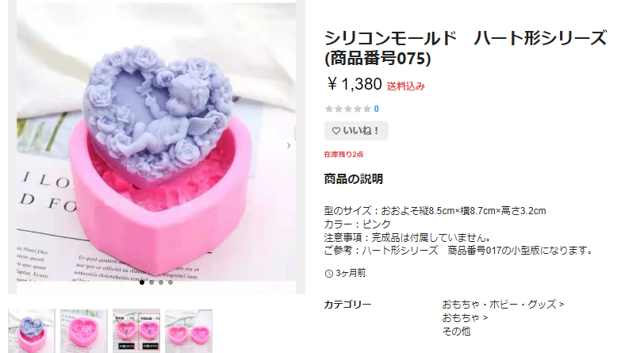Select the last thumbnail with two pink molds
The width and height of the screenshot is (644, 353).
pyautogui.click(x=189, y=331)
